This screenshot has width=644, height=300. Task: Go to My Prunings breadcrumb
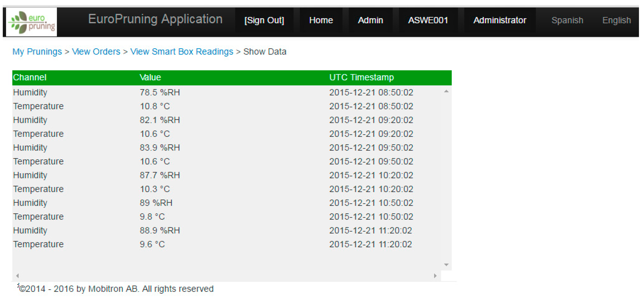[37, 52]
